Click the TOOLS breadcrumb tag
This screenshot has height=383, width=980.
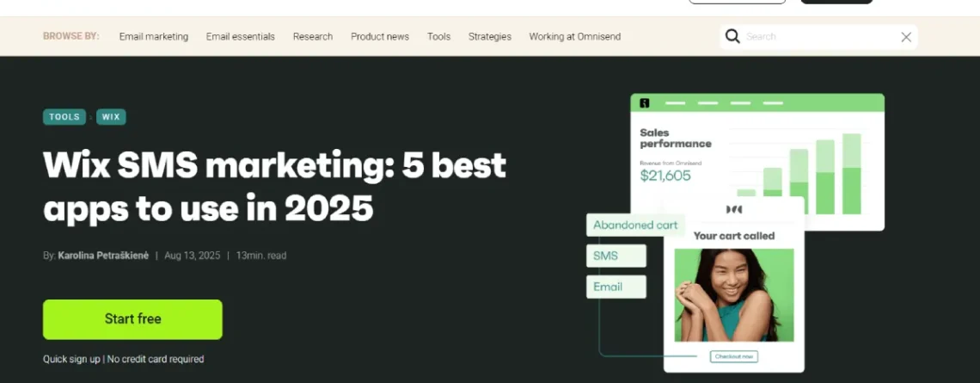coord(64,117)
